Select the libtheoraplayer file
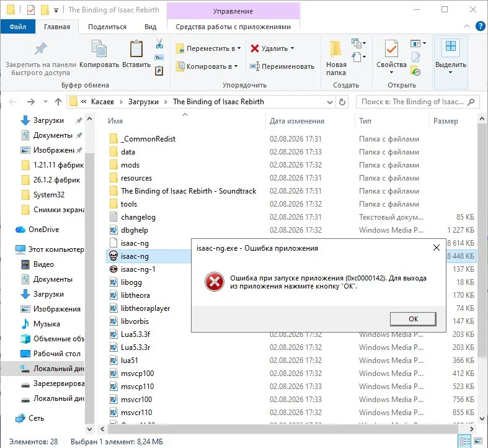The width and height of the screenshot is (488, 448). point(145,308)
